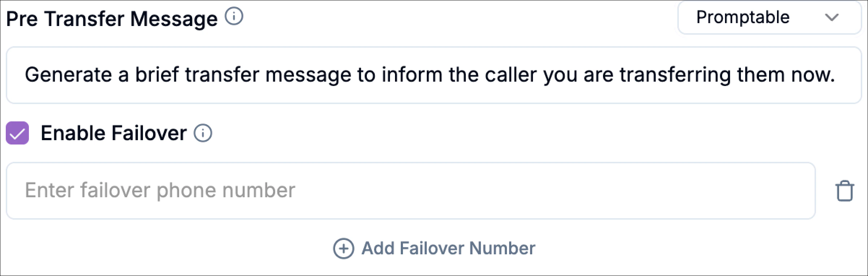The height and width of the screenshot is (276, 868).
Task: Expand the message type dropdown showing Promptable
Action: [x=768, y=17]
